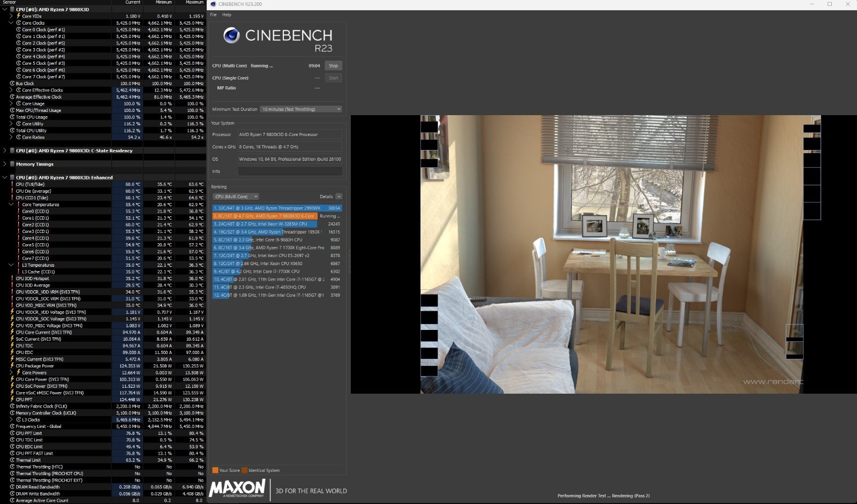The height and width of the screenshot is (504, 857).
Task: Click the Cinebench app icon in title bar
Action: 213,4
